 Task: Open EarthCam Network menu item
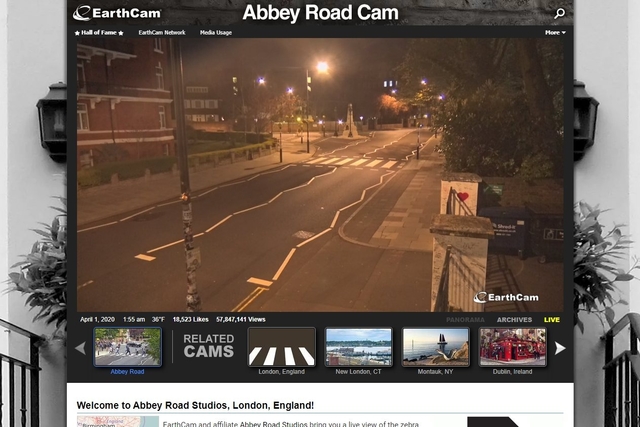click(x=162, y=33)
